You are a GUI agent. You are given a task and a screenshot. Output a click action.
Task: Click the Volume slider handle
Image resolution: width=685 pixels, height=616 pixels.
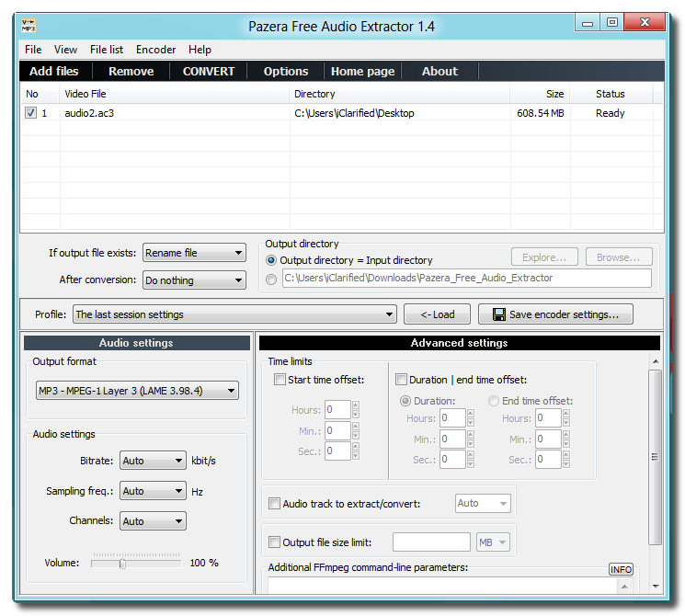pos(123,564)
